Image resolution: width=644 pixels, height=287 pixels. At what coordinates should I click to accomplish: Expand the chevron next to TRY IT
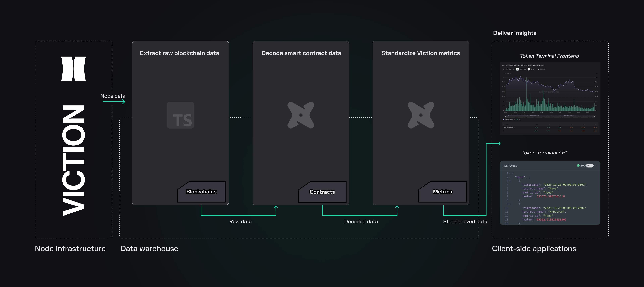(x=596, y=166)
